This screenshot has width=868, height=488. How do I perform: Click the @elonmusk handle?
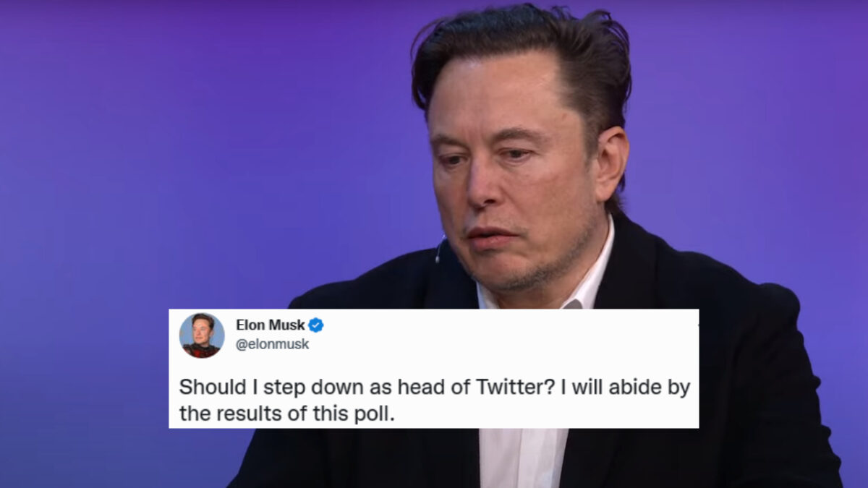point(273,344)
